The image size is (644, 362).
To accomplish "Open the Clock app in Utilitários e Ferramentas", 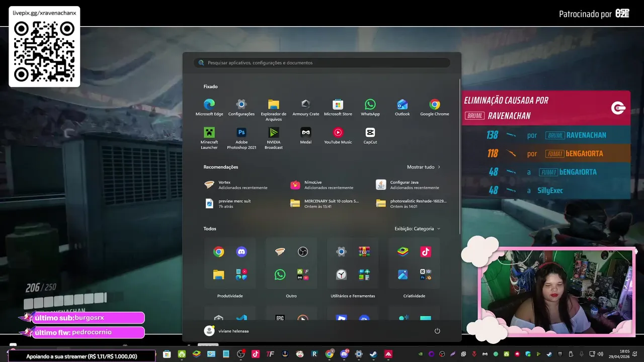I will (341, 275).
